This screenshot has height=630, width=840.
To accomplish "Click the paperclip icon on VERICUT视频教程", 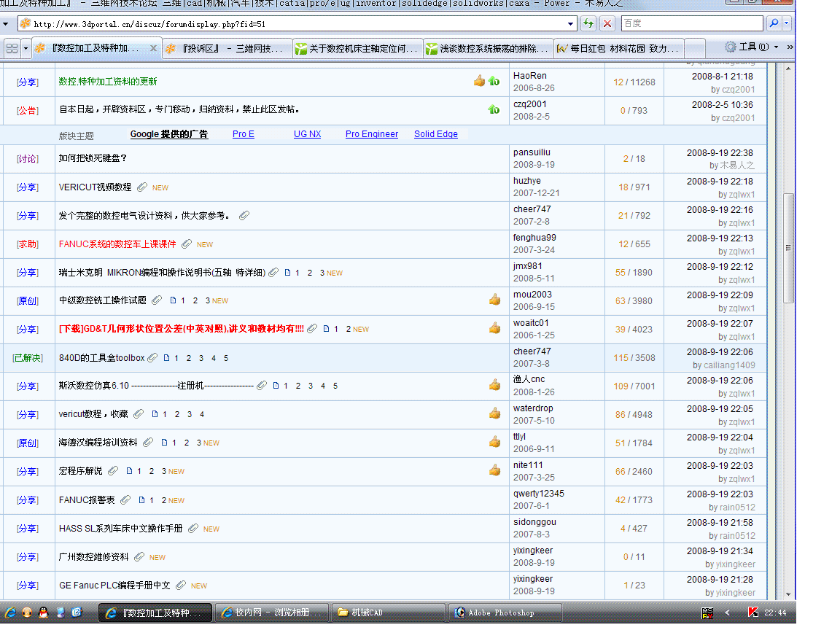I will coord(142,187).
